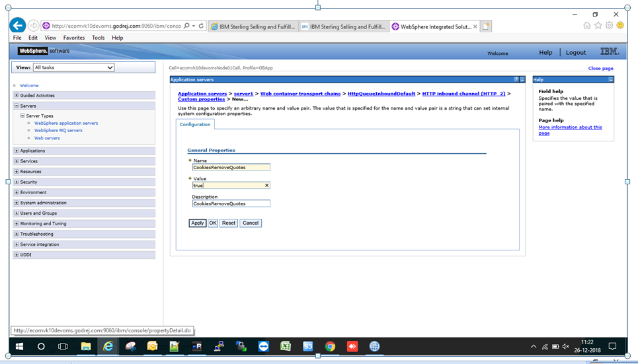Click the Name input field

(231, 167)
